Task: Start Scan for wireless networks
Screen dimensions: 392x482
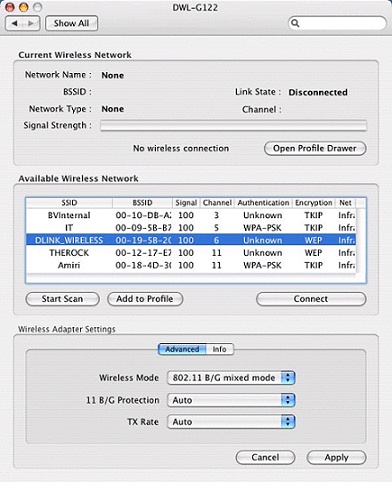Action: click(62, 299)
